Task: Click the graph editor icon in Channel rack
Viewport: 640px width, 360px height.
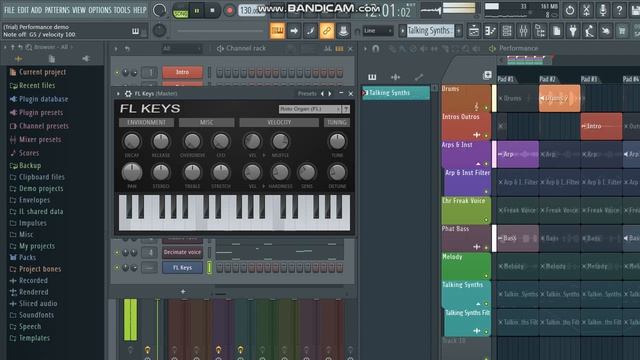Action: click(327, 49)
